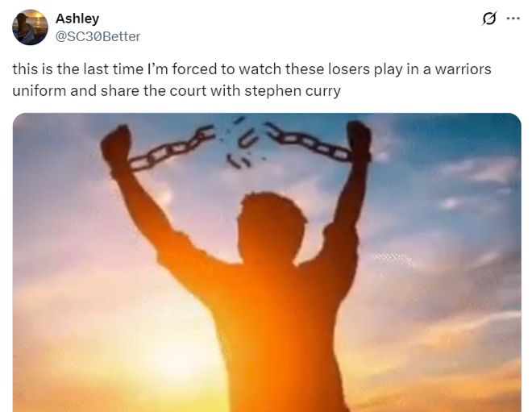The image size is (532, 412).
Task: Click the words 'stephen curry' in tweet
Action: click(293, 91)
